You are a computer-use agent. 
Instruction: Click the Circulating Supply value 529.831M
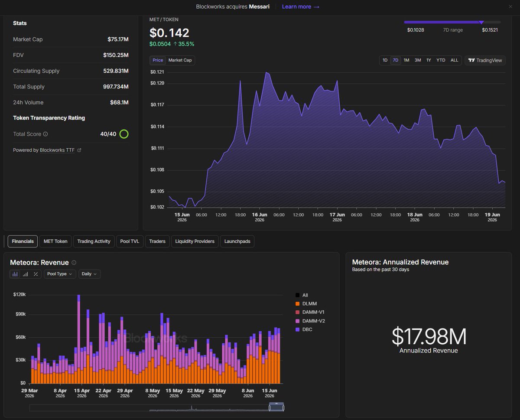click(x=115, y=71)
